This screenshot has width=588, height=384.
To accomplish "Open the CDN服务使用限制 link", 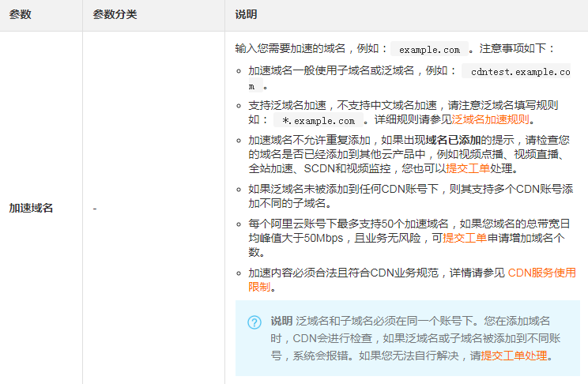I will click(x=541, y=273).
